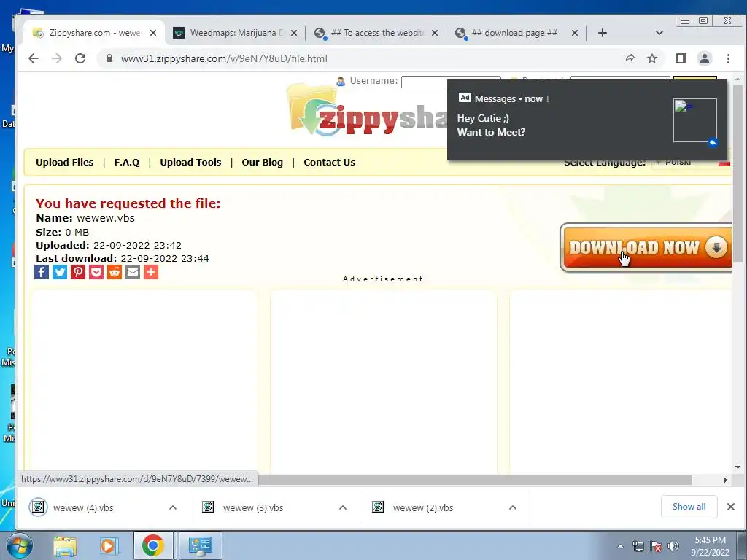Share this page icon in address bar
Image resolution: width=747 pixels, height=560 pixels.
point(629,58)
